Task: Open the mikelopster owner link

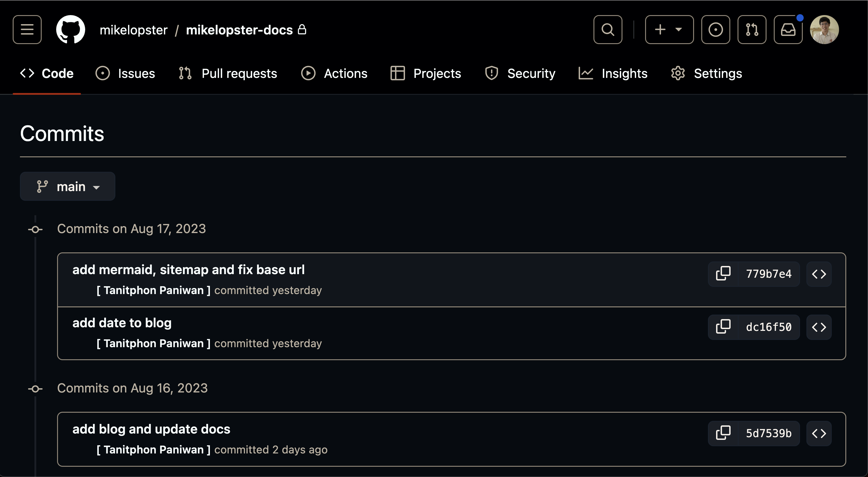Action: click(133, 30)
